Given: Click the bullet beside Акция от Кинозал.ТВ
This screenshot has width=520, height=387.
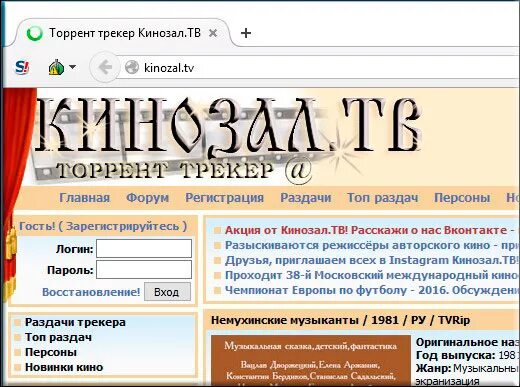Looking at the screenshot, I should 217,231.
